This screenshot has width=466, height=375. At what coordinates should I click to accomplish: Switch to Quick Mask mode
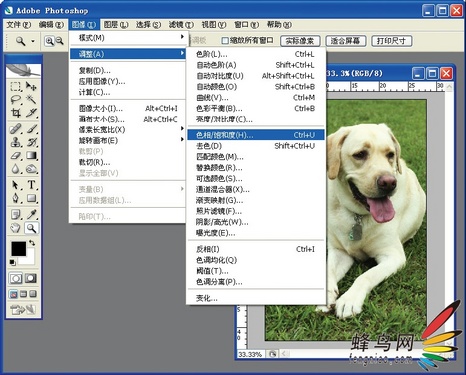(x=31, y=278)
